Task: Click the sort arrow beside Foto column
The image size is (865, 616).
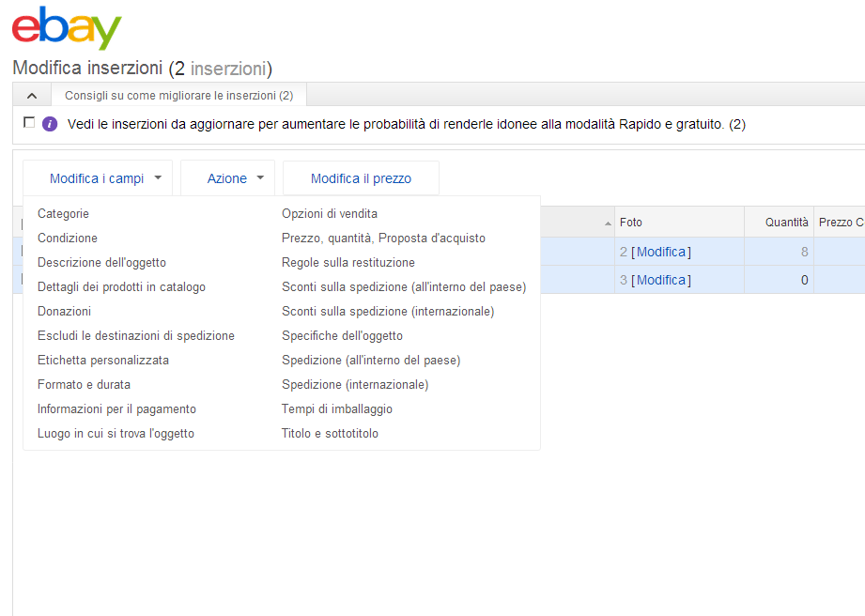Action: [x=609, y=223]
